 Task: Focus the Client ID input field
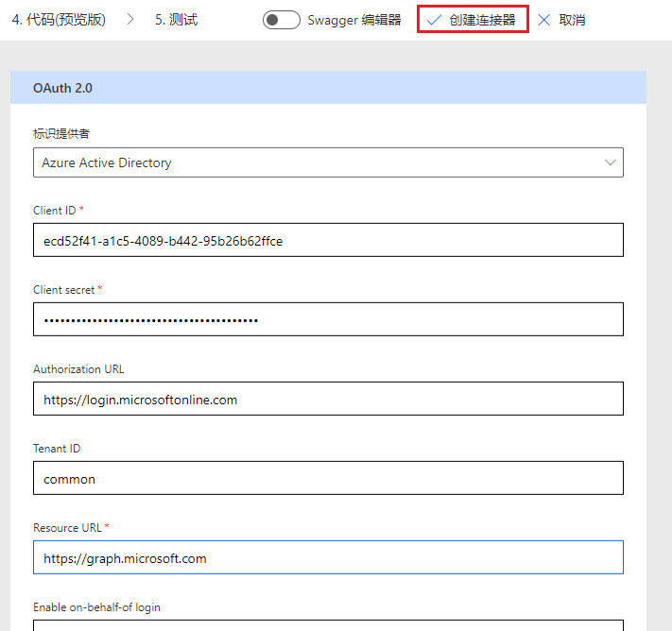coord(328,240)
